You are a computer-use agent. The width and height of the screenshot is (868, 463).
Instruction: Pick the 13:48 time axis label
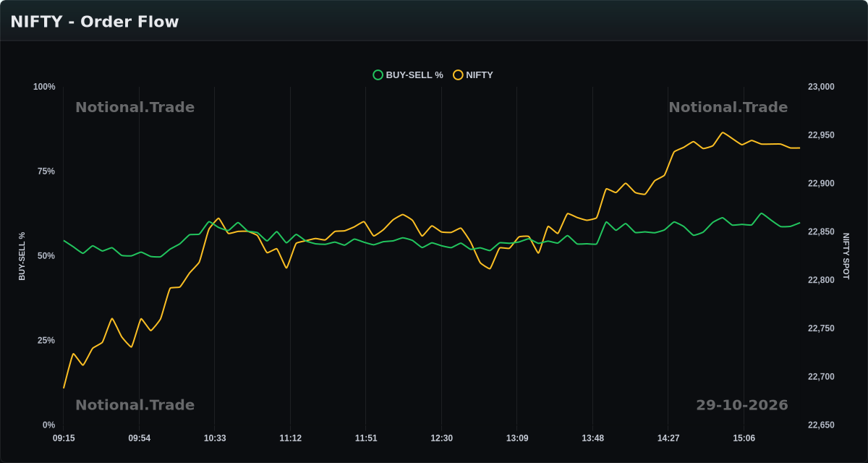tap(593, 438)
